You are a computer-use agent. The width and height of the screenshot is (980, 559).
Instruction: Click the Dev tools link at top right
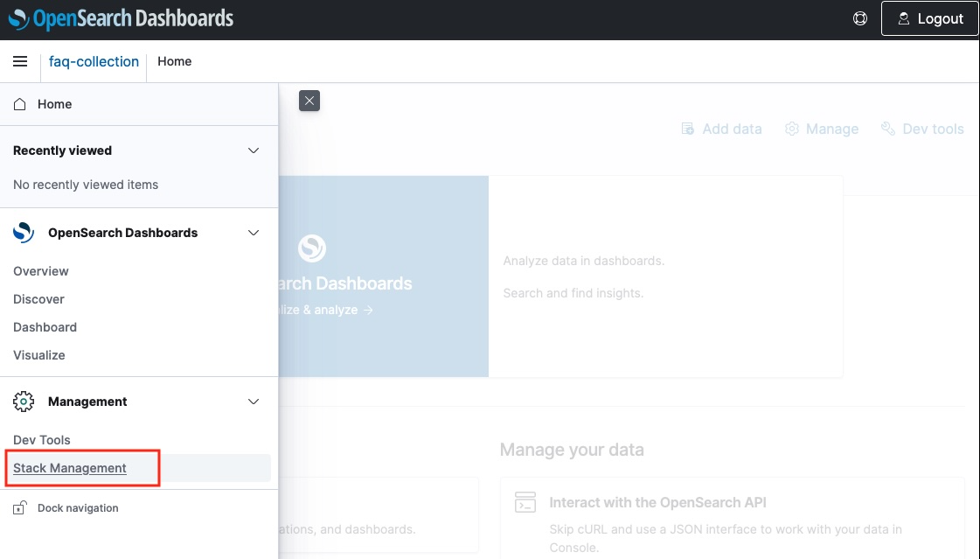(x=933, y=129)
